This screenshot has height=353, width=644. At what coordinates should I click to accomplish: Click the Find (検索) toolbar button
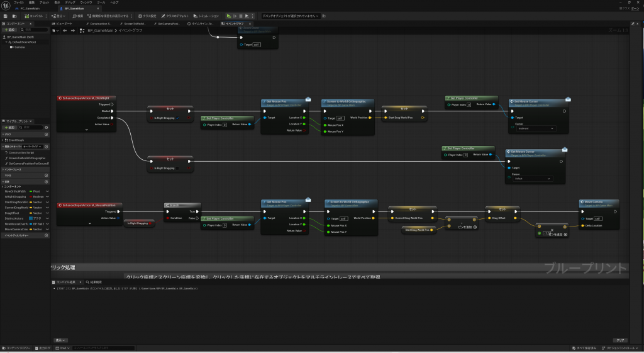(x=77, y=16)
